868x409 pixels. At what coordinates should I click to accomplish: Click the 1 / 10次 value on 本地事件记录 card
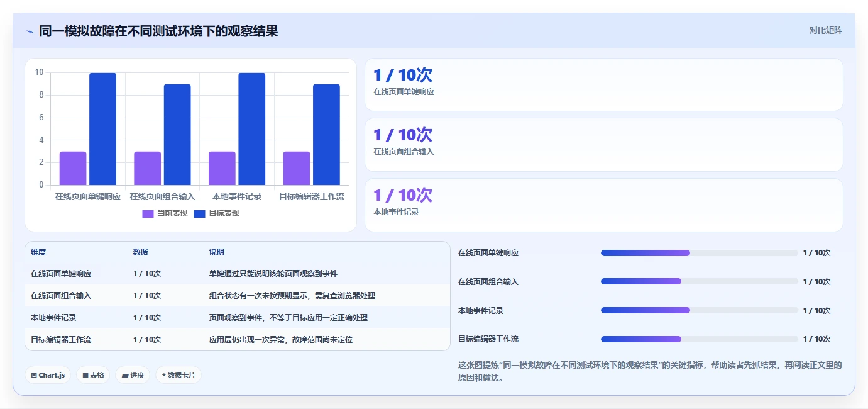(403, 196)
